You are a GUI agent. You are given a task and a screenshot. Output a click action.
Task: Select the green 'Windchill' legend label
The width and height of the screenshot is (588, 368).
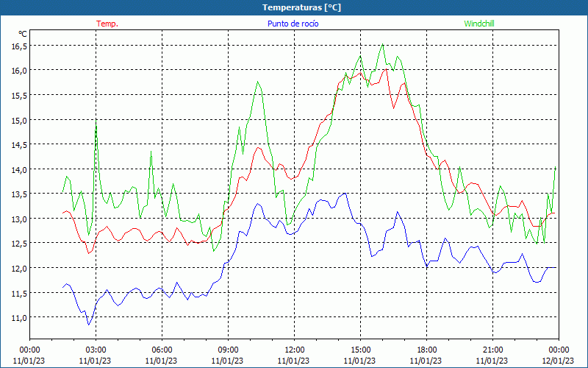point(479,24)
